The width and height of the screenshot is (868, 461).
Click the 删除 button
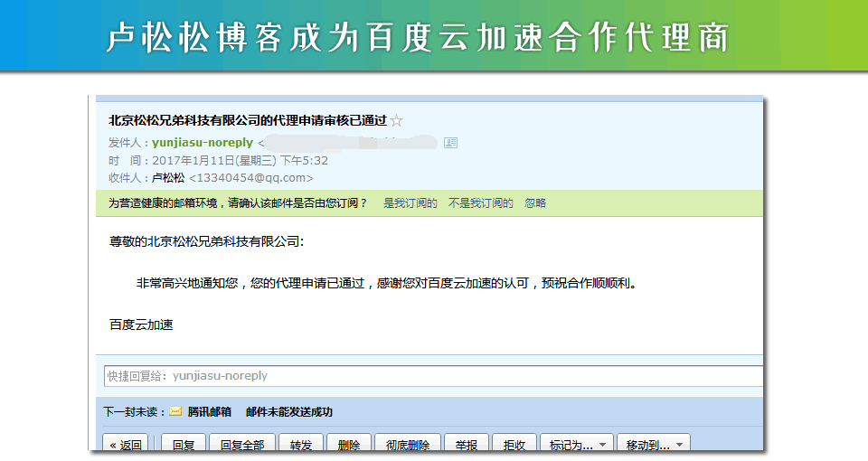pos(349,443)
